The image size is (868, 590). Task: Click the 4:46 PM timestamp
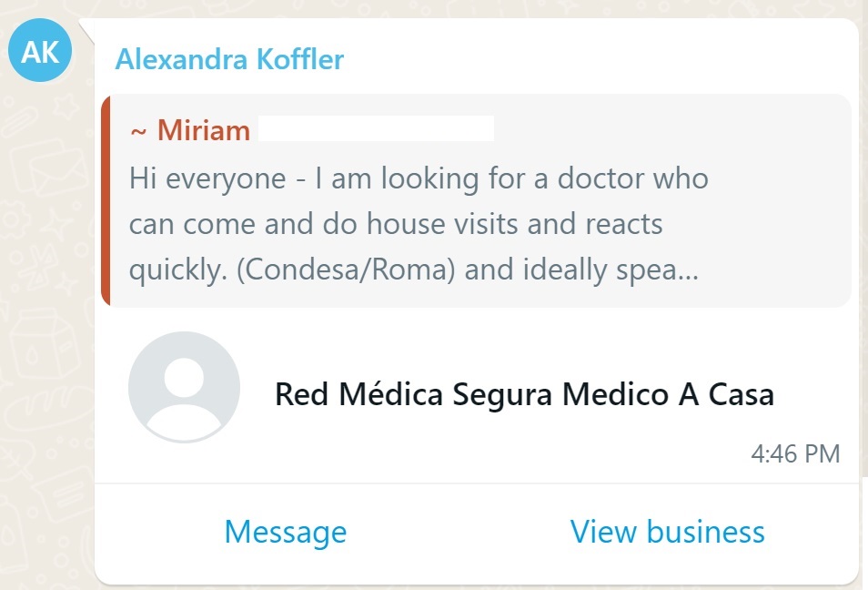click(x=796, y=453)
